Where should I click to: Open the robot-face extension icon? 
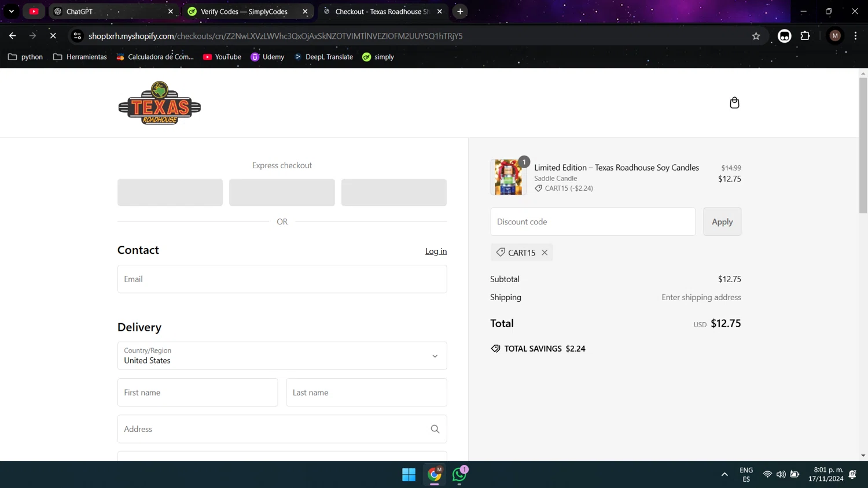click(x=784, y=36)
